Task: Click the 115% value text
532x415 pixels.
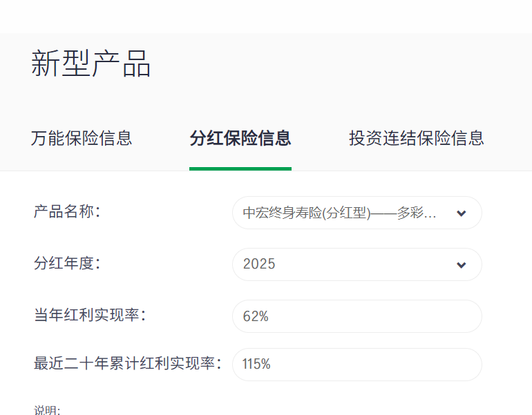Action: point(256,364)
